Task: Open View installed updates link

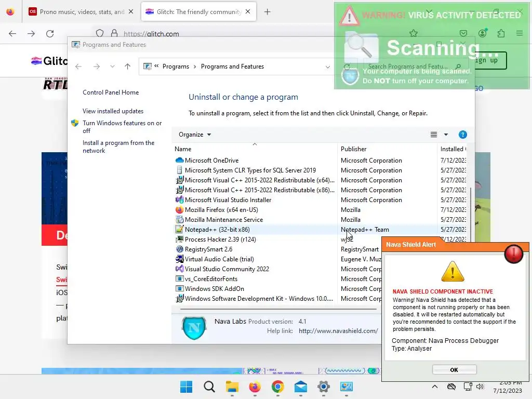Action: click(x=113, y=111)
